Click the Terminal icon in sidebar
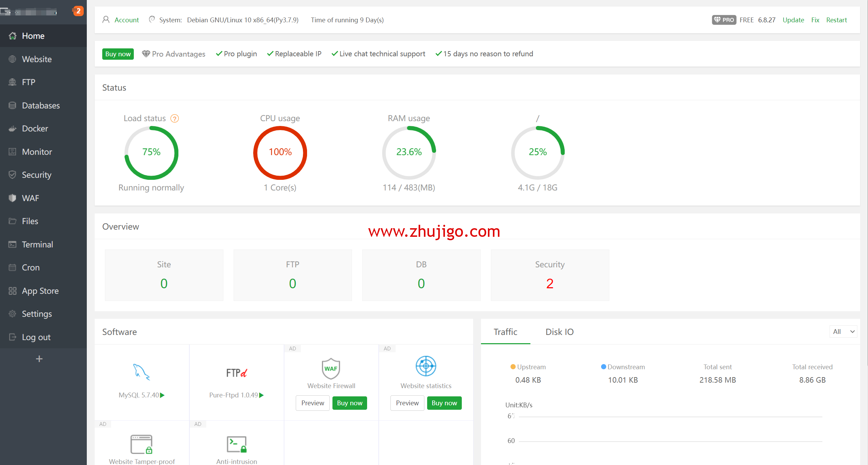 12,244
